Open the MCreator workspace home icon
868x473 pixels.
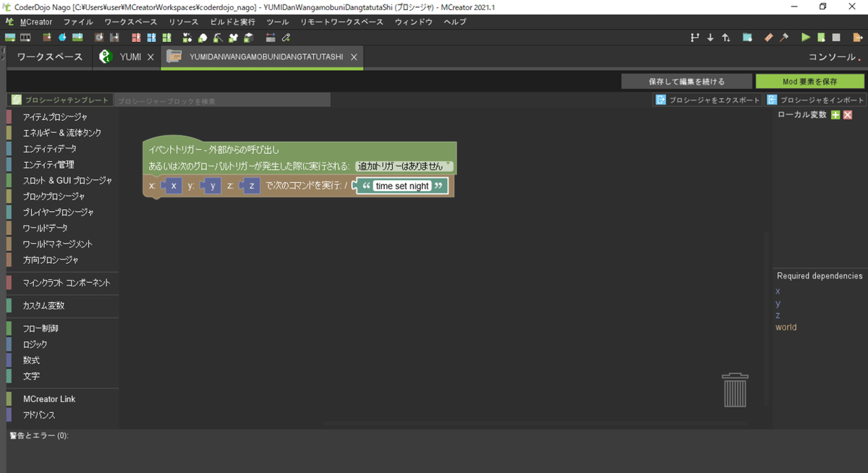click(x=48, y=56)
